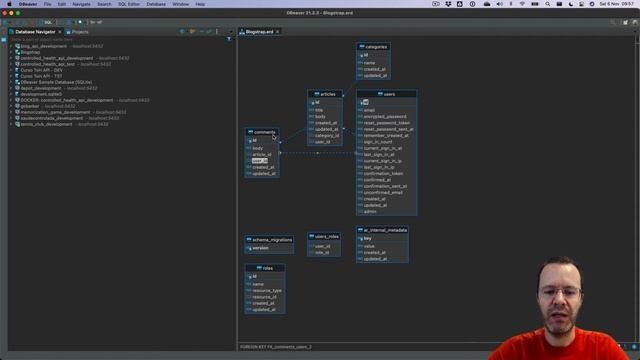Open the File menu
The image size is (640, 360).
(47, 4)
